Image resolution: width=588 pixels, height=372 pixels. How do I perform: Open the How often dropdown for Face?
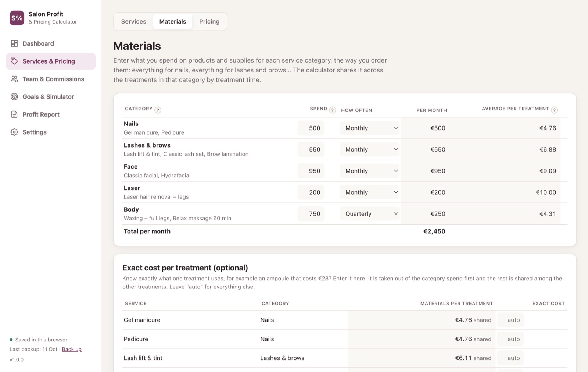[370, 171]
